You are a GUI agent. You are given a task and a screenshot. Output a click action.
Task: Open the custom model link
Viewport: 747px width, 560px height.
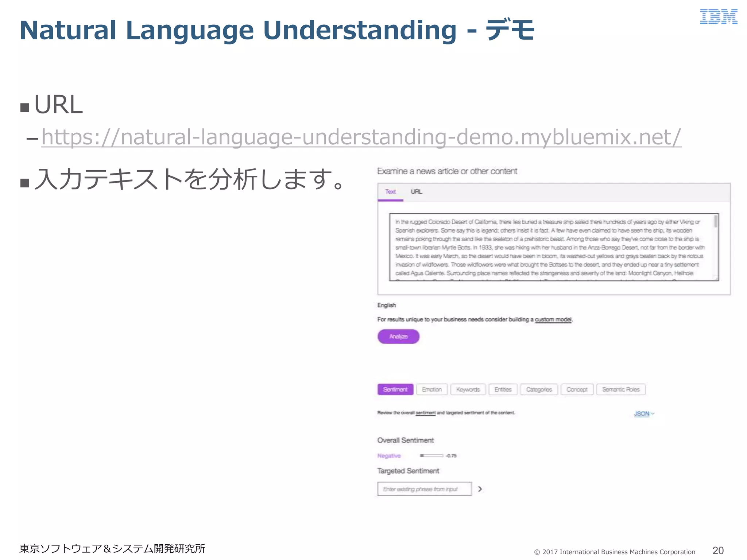tap(553, 319)
